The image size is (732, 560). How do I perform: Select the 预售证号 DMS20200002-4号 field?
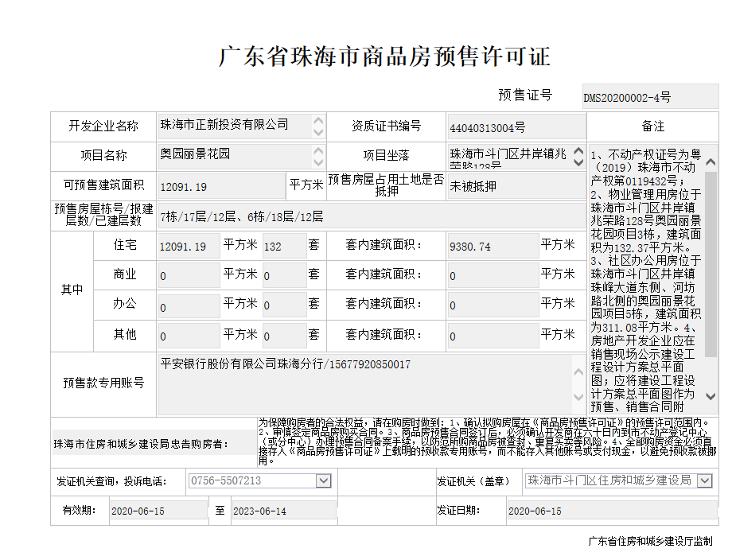tap(649, 97)
